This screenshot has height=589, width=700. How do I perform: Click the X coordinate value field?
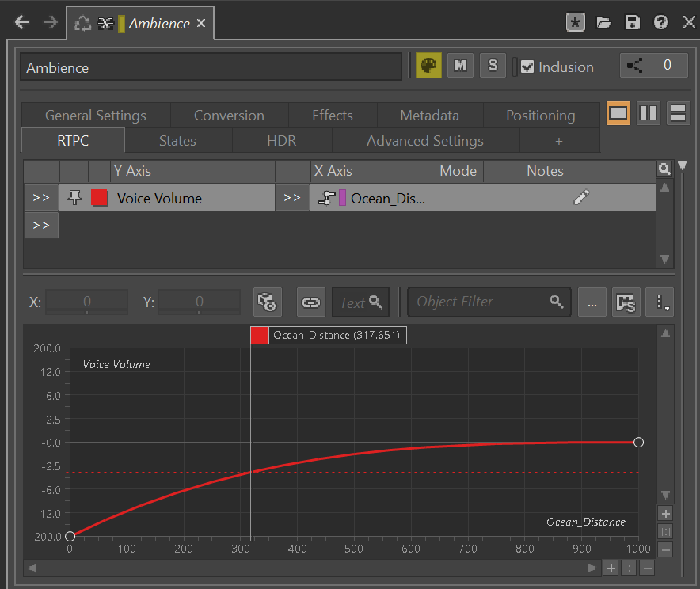(x=86, y=302)
